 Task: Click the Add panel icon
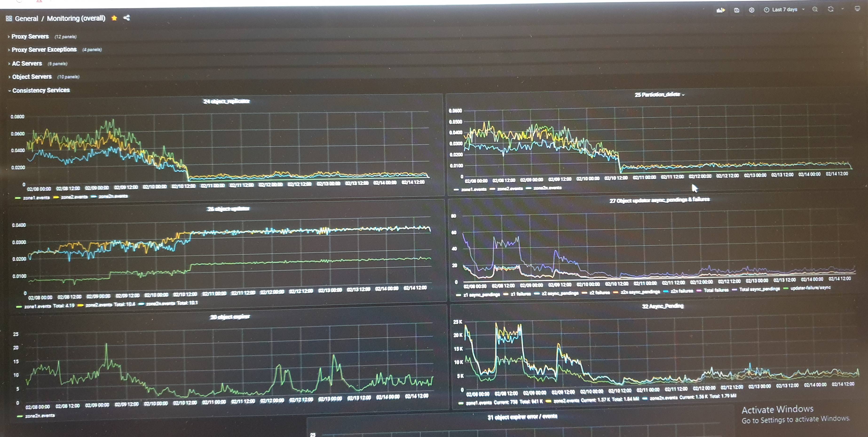click(x=720, y=10)
